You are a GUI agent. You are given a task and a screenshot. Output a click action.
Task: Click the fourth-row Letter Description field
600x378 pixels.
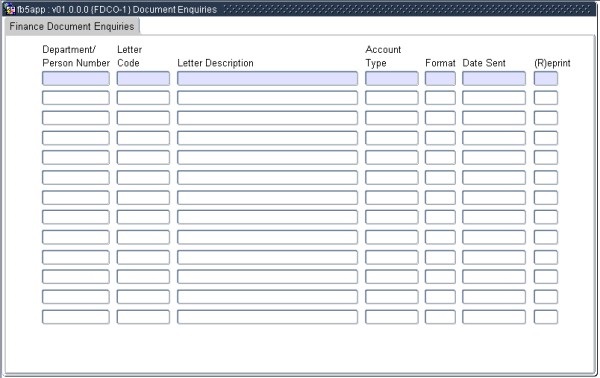point(267,138)
